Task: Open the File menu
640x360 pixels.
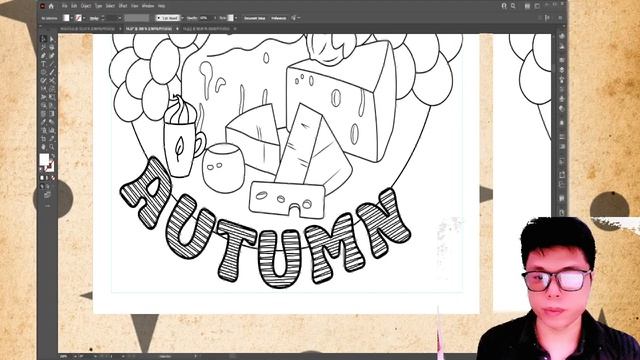Action: [x=64, y=6]
